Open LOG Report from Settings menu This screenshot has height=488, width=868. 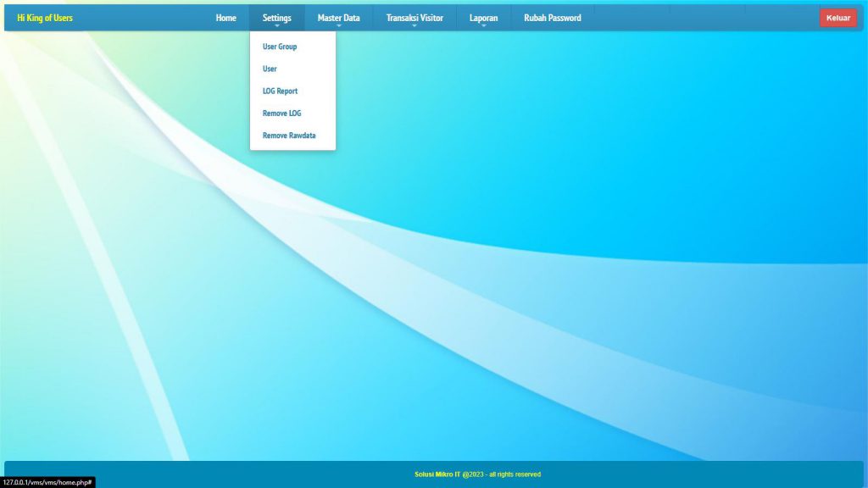pos(280,91)
